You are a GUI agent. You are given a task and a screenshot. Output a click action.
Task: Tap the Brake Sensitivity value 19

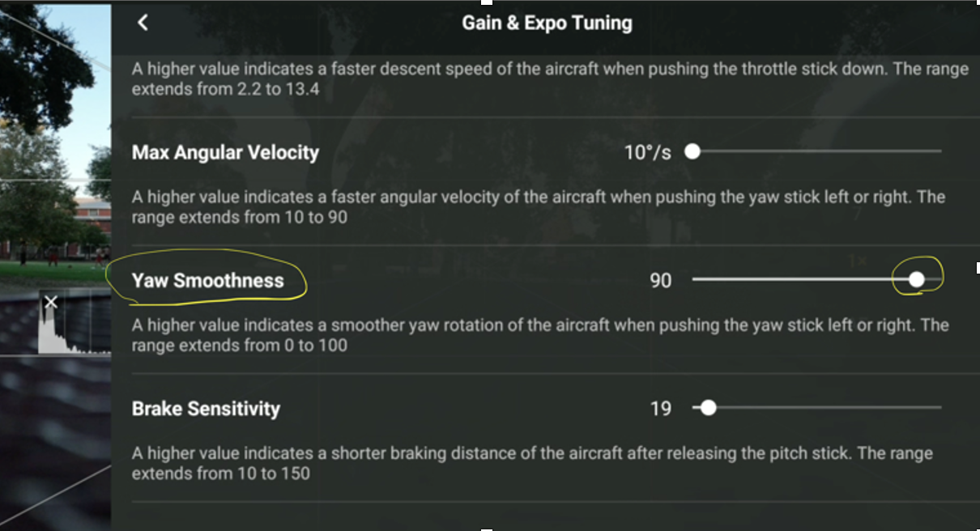(660, 409)
